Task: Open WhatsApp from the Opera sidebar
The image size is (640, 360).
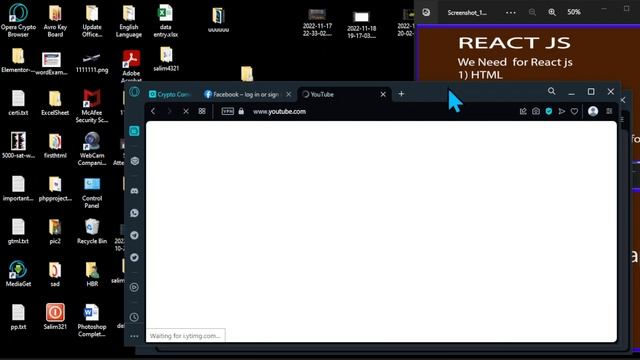Action: (134, 213)
